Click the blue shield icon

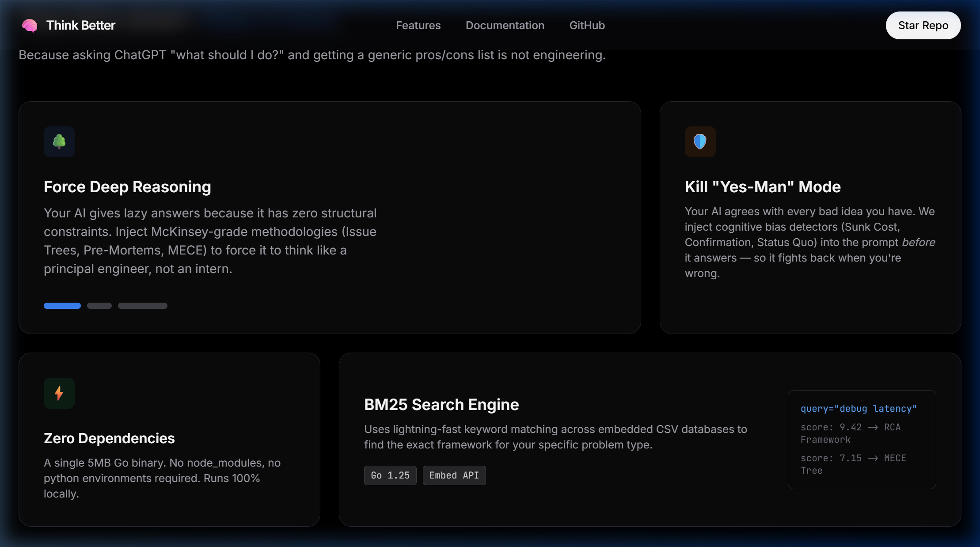700,142
